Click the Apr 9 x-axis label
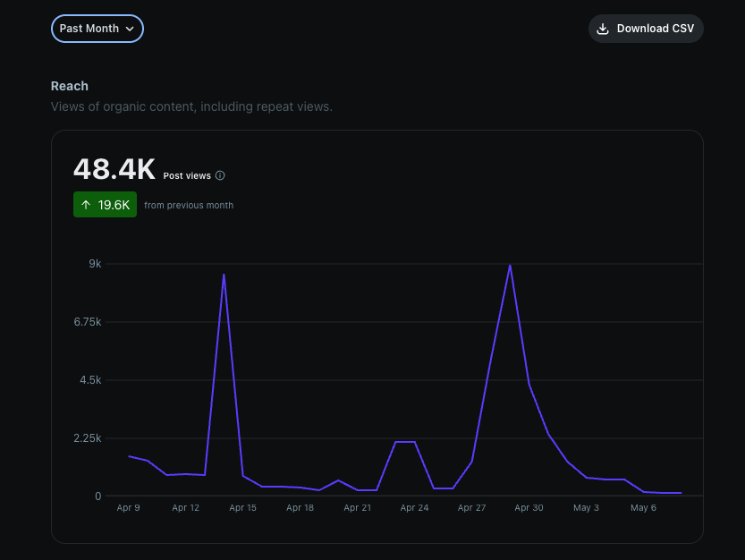Screen dimensions: 745x560 tap(128, 508)
